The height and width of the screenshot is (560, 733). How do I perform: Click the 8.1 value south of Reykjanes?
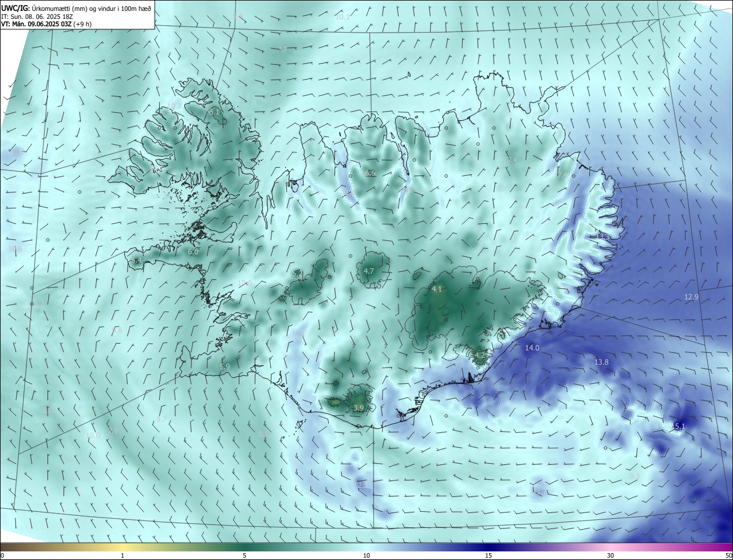pos(263,435)
